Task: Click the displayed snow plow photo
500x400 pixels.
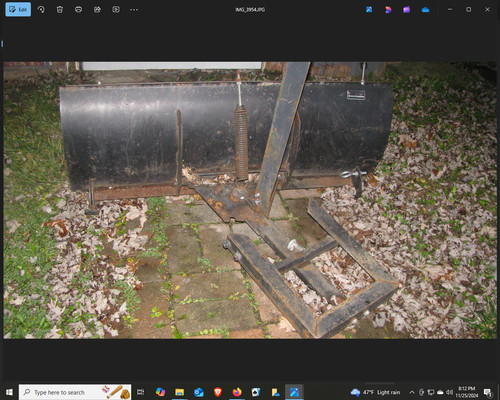Action: click(x=250, y=200)
